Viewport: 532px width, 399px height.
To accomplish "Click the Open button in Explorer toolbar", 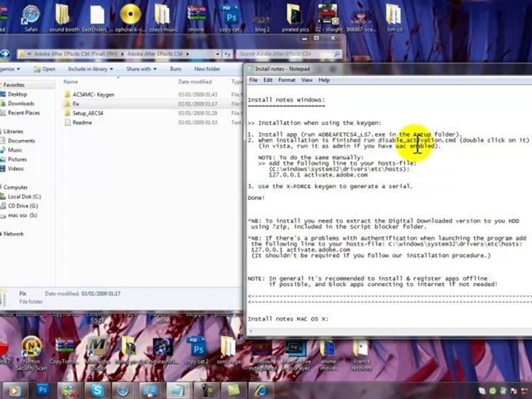I will coord(44,69).
